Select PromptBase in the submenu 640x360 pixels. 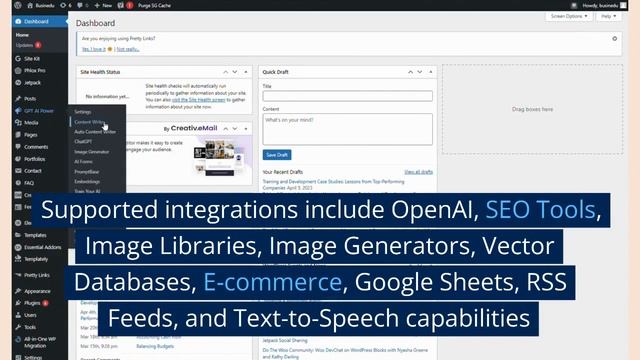click(x=87, y=172)
